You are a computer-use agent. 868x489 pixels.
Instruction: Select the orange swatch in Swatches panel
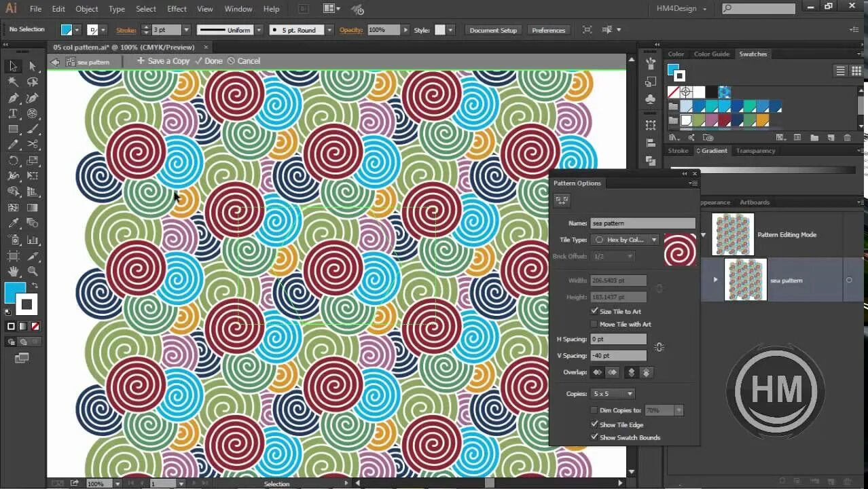pos(763,120)
